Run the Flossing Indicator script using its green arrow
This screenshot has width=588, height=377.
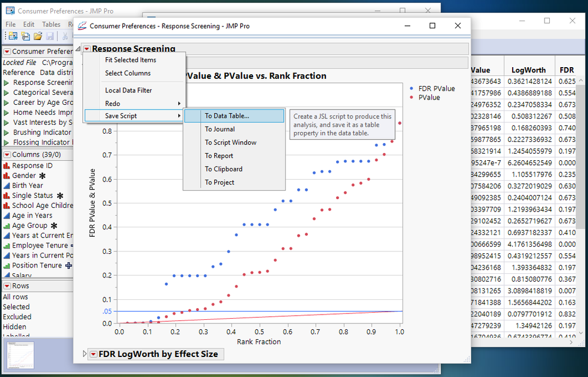6,142
